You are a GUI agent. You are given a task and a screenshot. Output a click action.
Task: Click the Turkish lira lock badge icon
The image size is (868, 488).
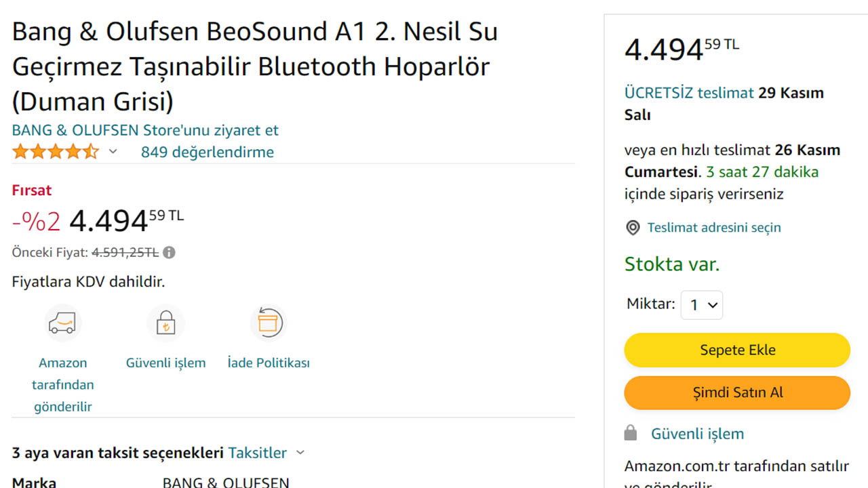click(x=165, y=323)
